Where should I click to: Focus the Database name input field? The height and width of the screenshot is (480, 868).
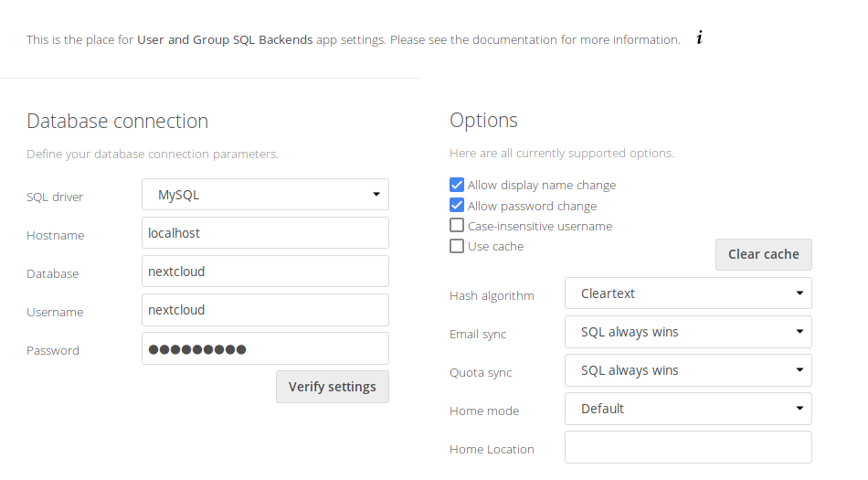pos(265,272)
